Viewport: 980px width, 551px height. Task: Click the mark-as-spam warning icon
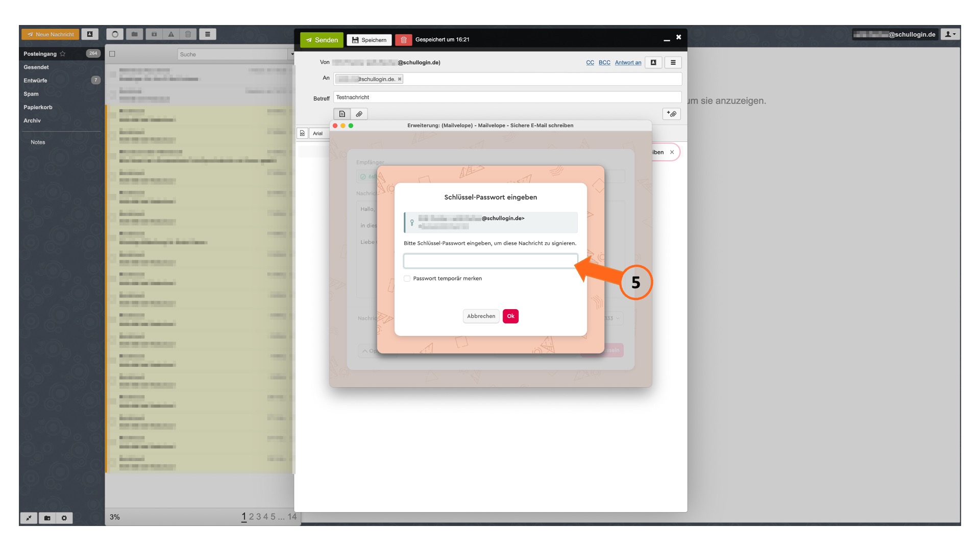(171, 34)
